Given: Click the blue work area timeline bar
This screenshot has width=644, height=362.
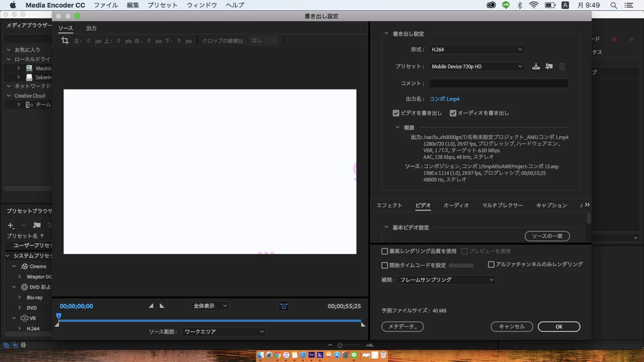Looking at the screenshot, I should (210, 321).
